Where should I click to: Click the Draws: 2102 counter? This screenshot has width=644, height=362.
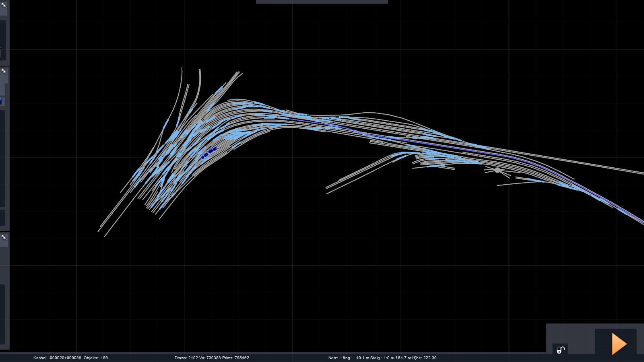pyautogui.click(x=186, y=358)
